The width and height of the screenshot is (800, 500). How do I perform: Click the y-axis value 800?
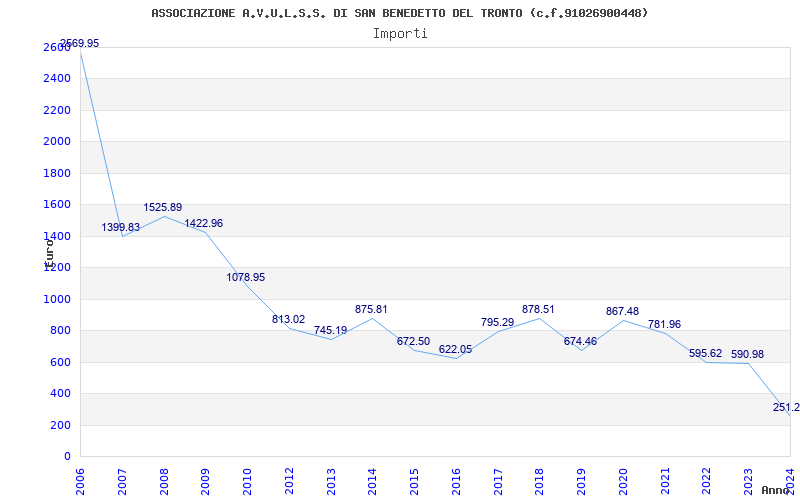pyautogui.click(x=61, y=331)
